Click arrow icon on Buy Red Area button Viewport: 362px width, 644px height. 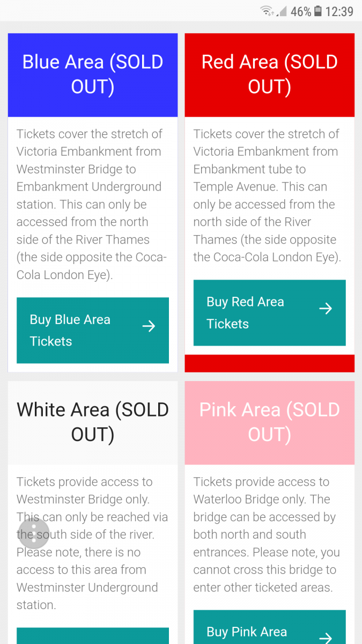326,309
